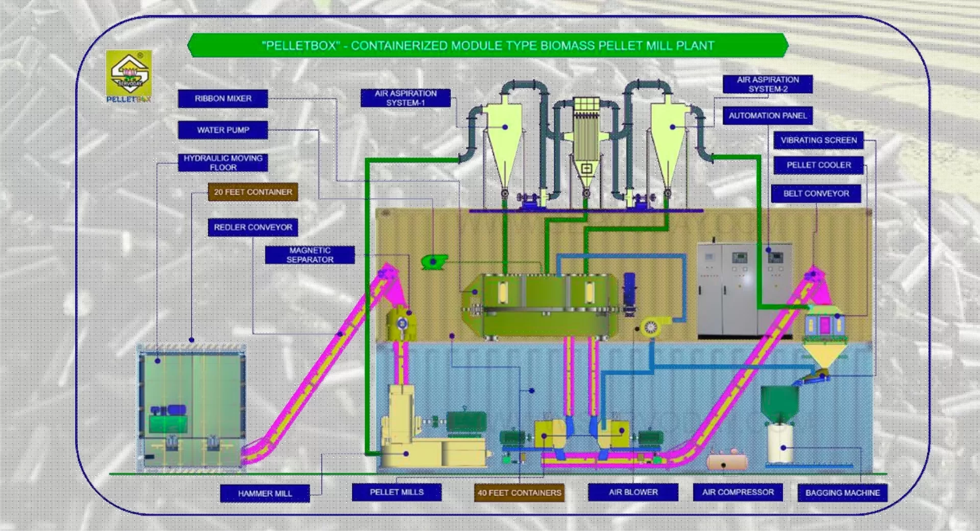This screenshot has width=980, height=531.
Task: Click the green water pump icon
Action: [x=433, y=262]
